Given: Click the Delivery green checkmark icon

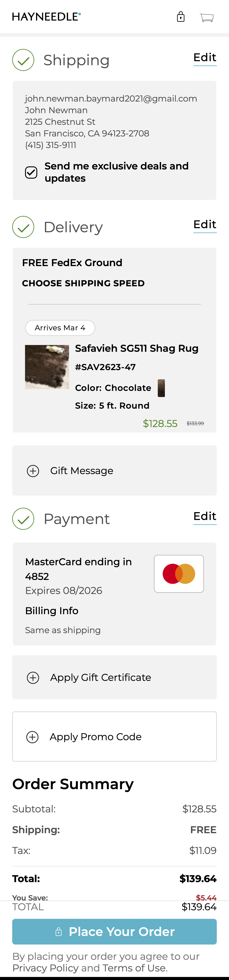Looking at the screenshot, I should [x=23, y=227].
